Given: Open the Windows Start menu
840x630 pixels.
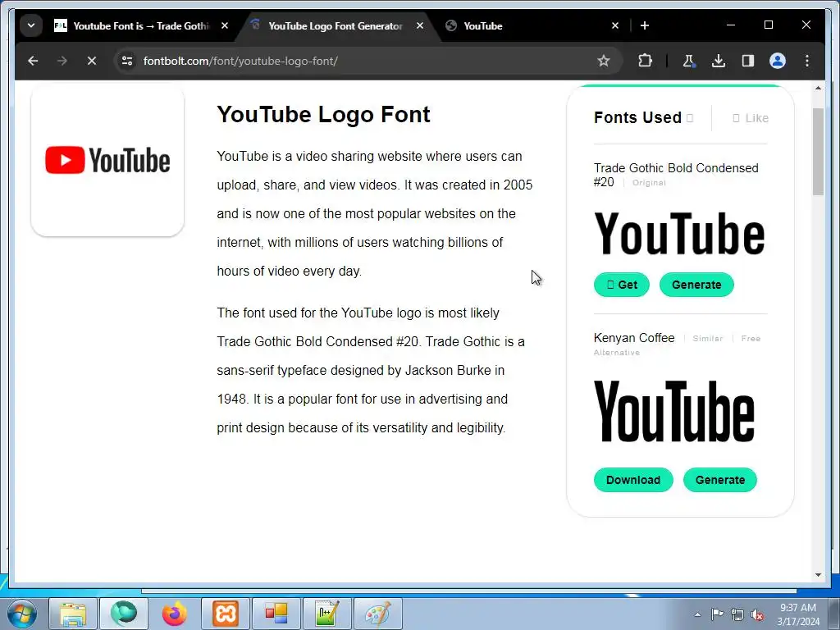Looking at the screenshot, I should 21,614.
